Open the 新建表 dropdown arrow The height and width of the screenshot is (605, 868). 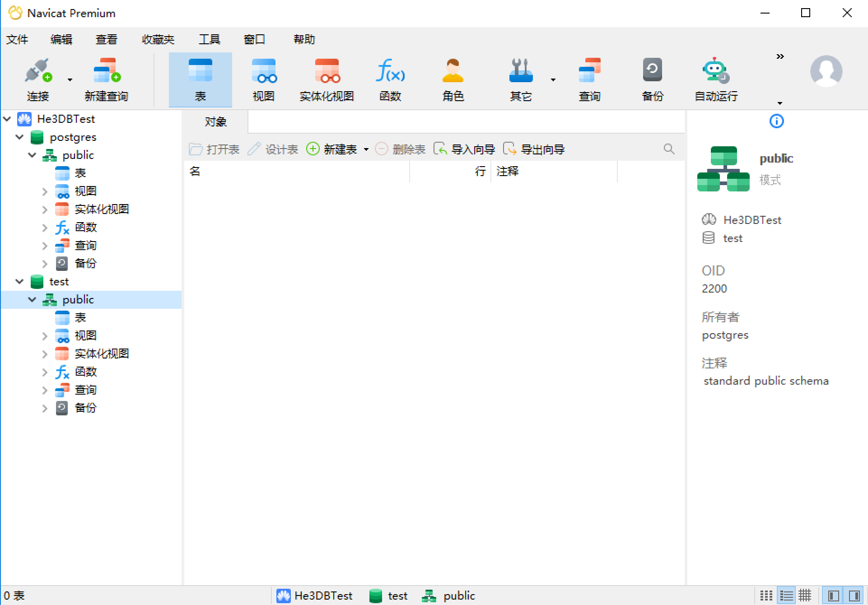(x=366, y=149)
